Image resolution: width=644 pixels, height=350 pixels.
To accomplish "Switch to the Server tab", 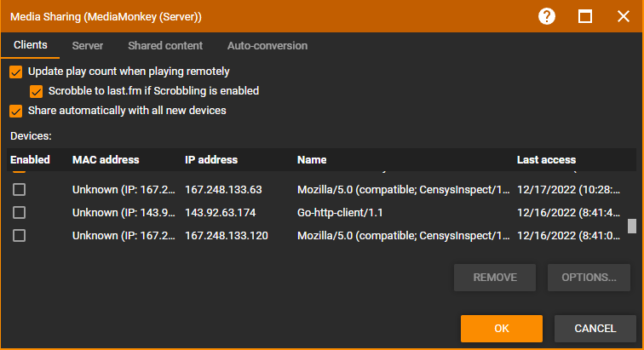I will (x=88, y=45).
